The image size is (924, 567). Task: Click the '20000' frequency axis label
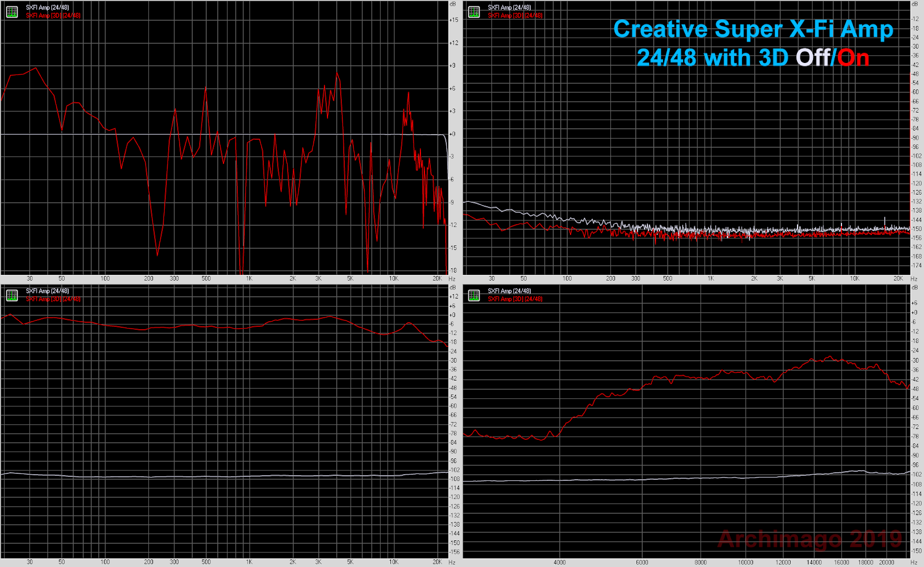pos(886,562)
